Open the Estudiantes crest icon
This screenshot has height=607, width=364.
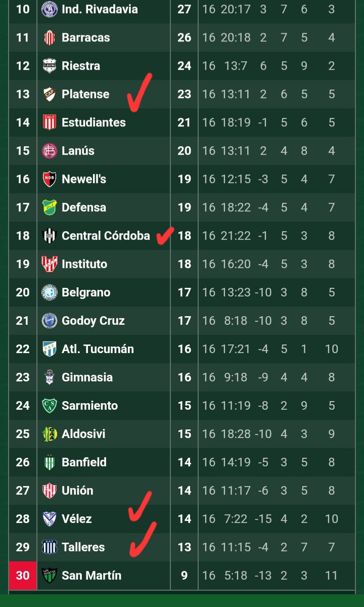(50, 122)
